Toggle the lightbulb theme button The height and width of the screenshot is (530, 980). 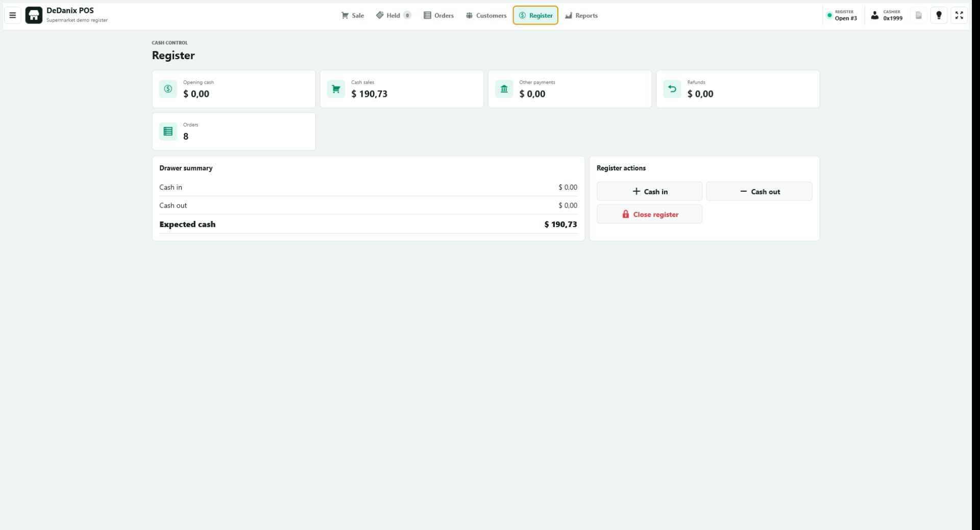pyautogui.click(x=939, y=15)
